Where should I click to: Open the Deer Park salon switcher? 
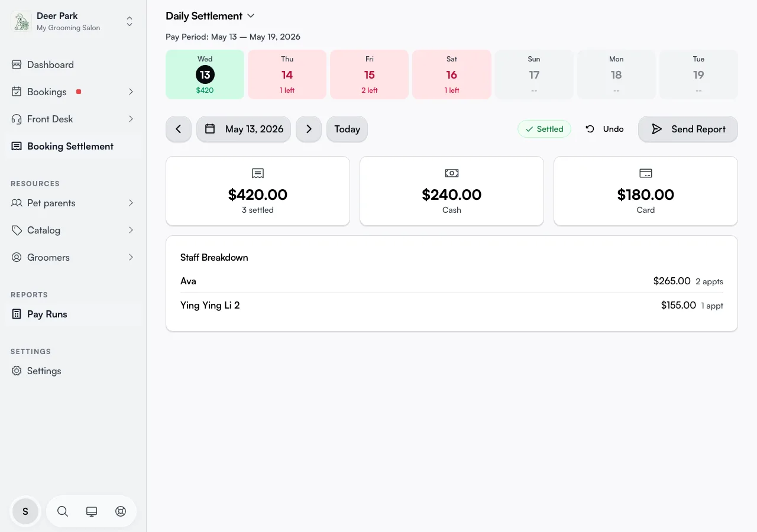click(x=73, y=22)
